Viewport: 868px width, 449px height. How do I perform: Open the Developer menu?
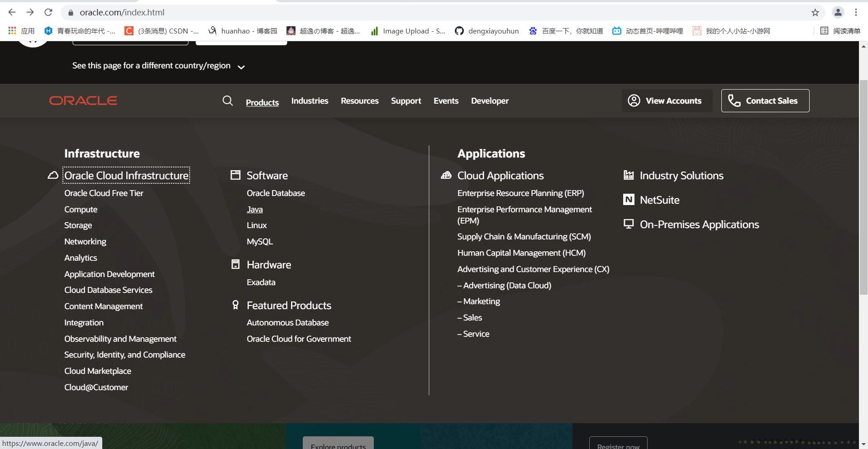click(490, 100)
